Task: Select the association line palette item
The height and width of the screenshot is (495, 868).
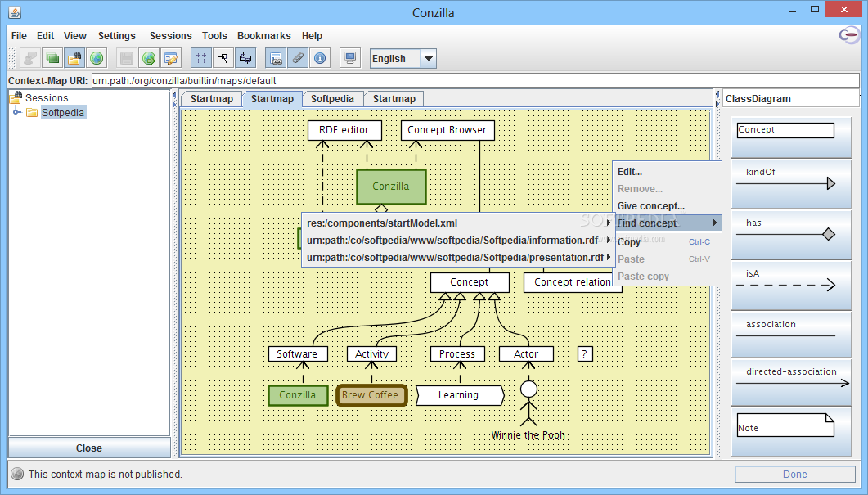Action: 791,335
